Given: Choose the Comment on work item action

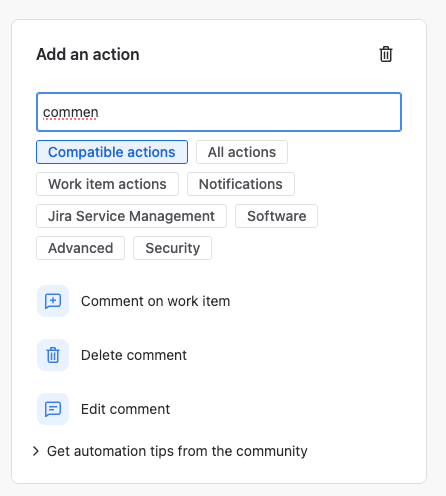Looking at the screenshot, I should point(156,301).
